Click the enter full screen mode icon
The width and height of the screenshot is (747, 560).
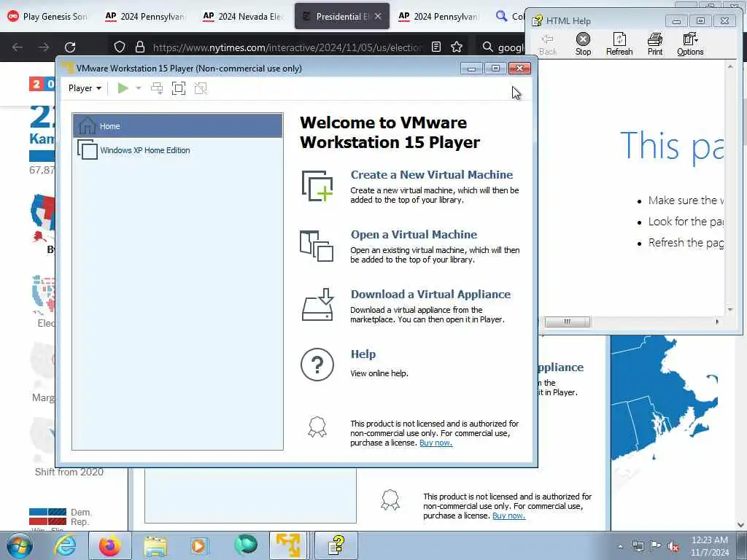179,88
